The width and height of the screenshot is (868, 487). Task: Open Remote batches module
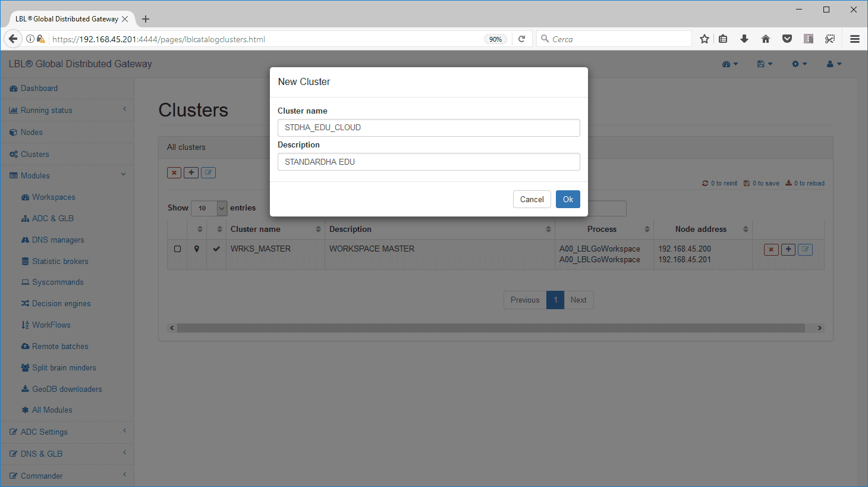(x=60, y=346)
